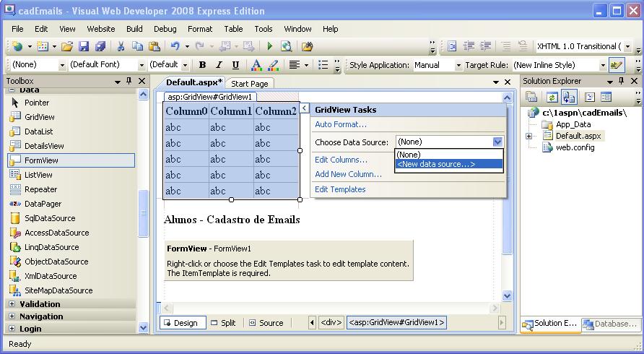Collapse the GridView Tasks smart tag arrow
644x354 pixels.
click(304, 108)
